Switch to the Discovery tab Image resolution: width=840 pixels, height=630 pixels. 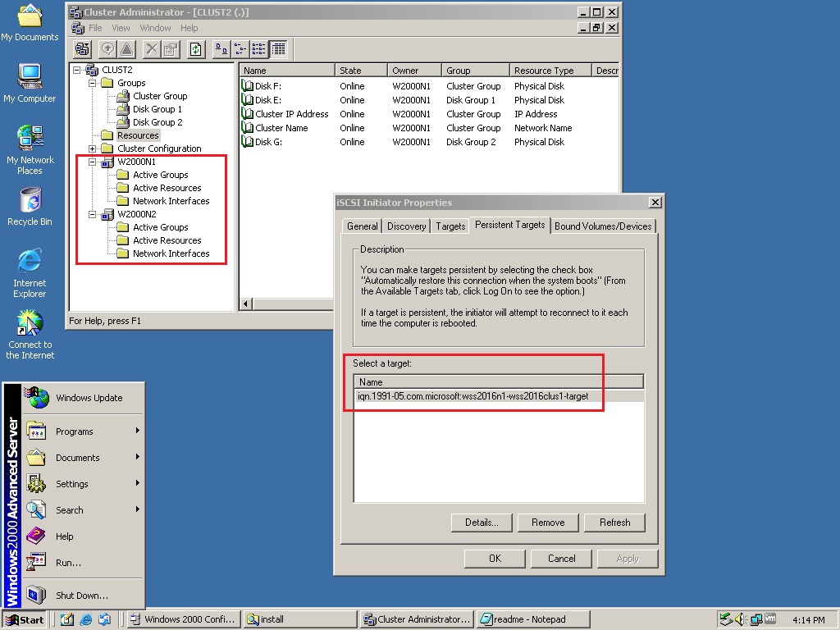tap(407, 226)
